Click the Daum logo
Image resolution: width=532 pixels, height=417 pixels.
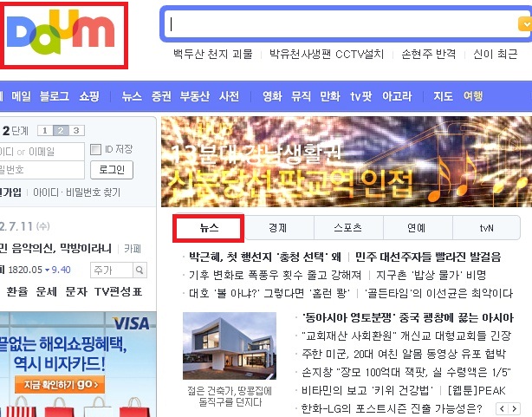(x=61, y=31)
